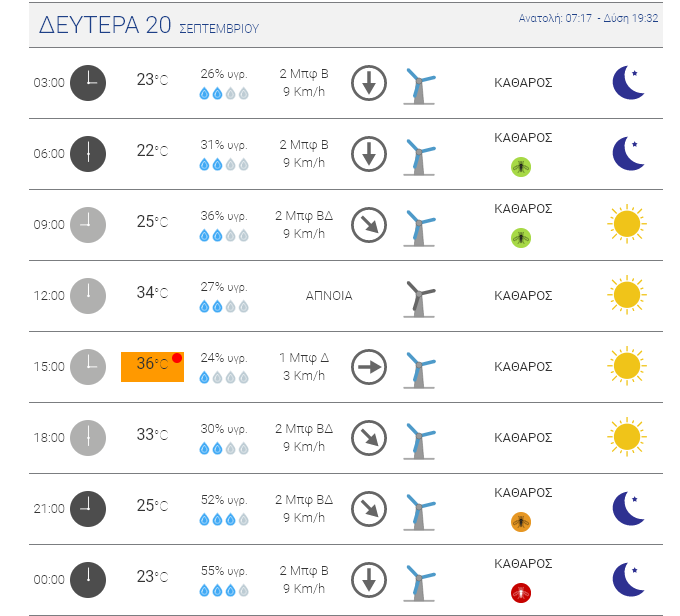The image size is (680, 616).
Task: Click the sunrise and sunset times text
Action: [x=588, y=18]
